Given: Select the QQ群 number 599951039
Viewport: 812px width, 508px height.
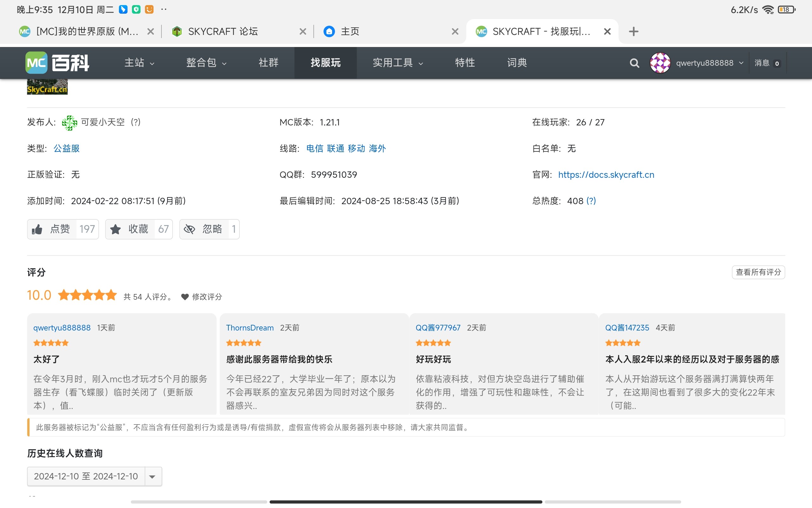Looking at the screenshot, I should (x=334, y=175).
